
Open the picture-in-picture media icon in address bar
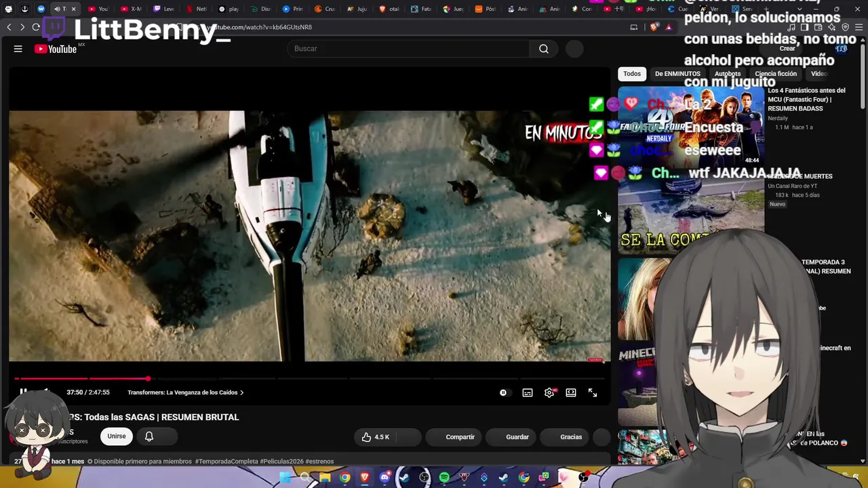(x=634, y=27)
